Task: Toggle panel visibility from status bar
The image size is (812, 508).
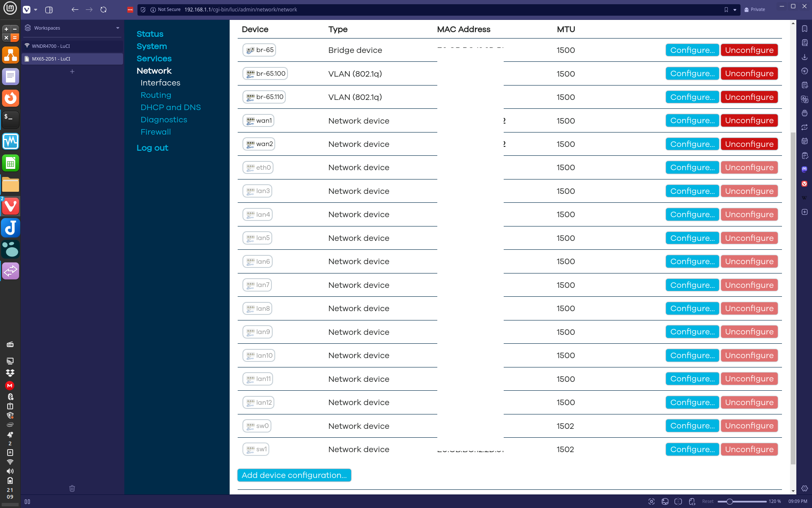Action: pyautogui.click(x=27, y=501)
